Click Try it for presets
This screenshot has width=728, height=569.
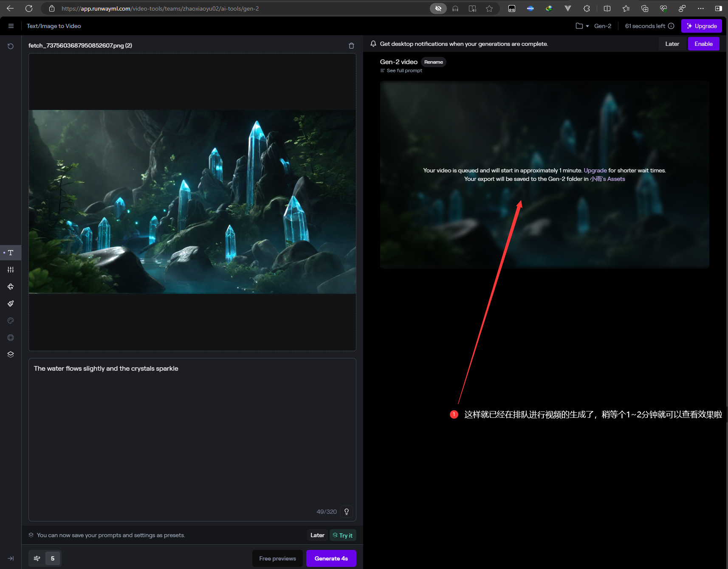coord(343,535)
